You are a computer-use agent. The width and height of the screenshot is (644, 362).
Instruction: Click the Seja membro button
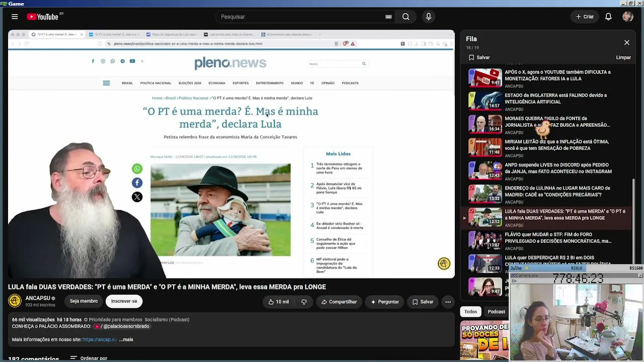pos(84,301)
